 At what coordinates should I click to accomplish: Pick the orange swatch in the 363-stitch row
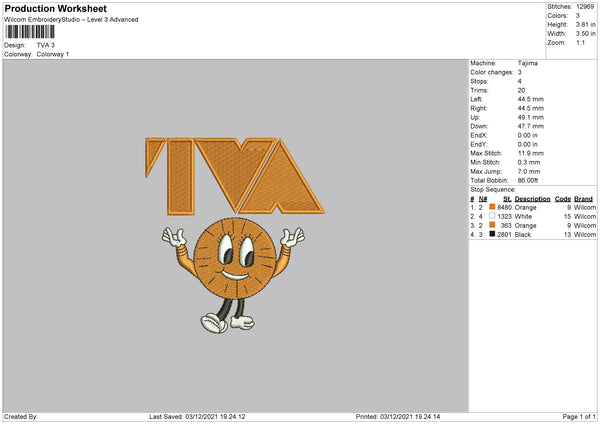[492, 225]
